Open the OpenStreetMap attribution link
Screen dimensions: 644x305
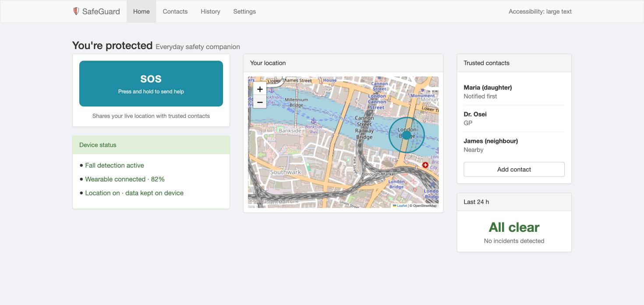pos(425,206)
